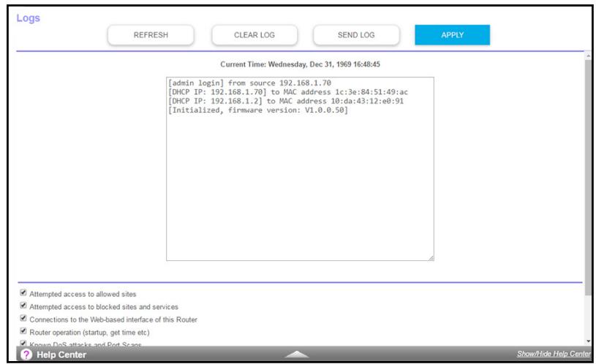Click the Logs page heading
The height and width of the screenshot is (364, 596).
[28, 18]
